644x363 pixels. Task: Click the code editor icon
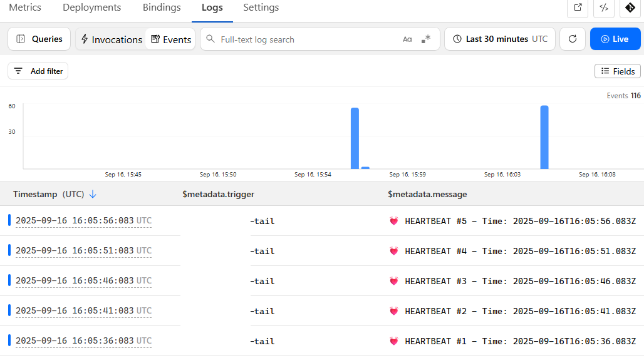tap(604, 8)
